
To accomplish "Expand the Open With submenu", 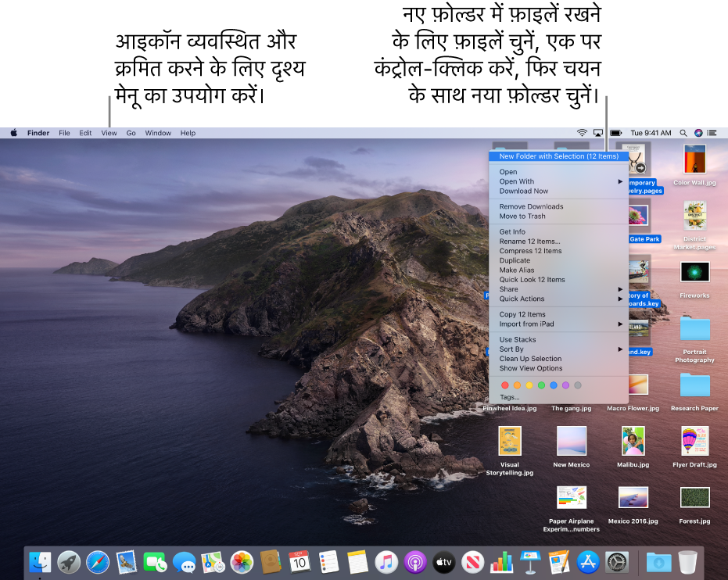I will (558, 181).
